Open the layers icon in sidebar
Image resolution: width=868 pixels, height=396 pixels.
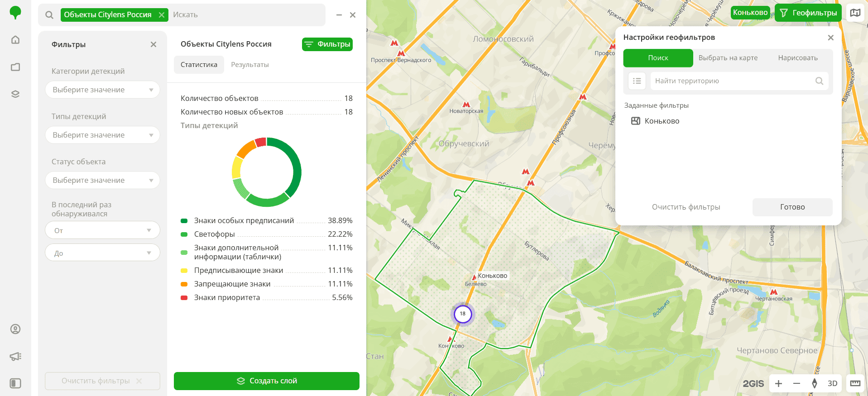pos(15,94)
